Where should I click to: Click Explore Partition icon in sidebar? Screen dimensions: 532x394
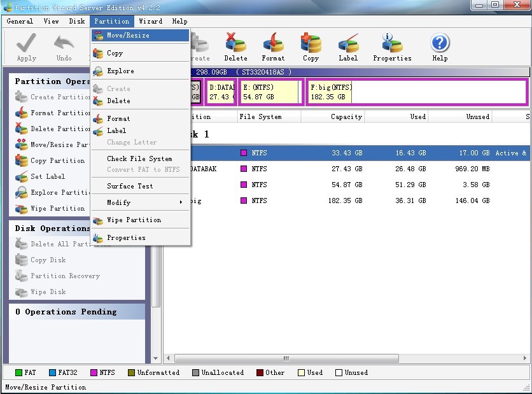(x=22, y=192)
